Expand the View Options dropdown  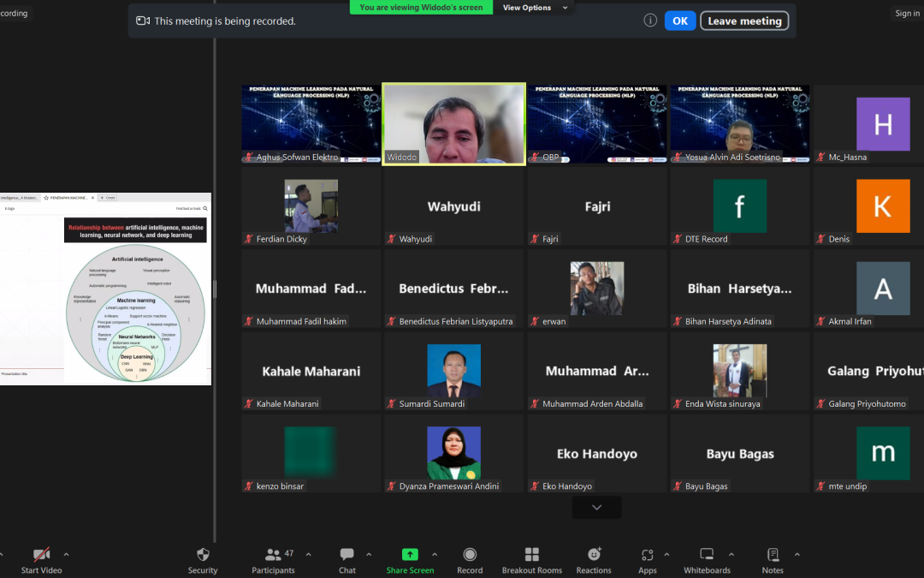pyautogui.click(x=536, y=8)
